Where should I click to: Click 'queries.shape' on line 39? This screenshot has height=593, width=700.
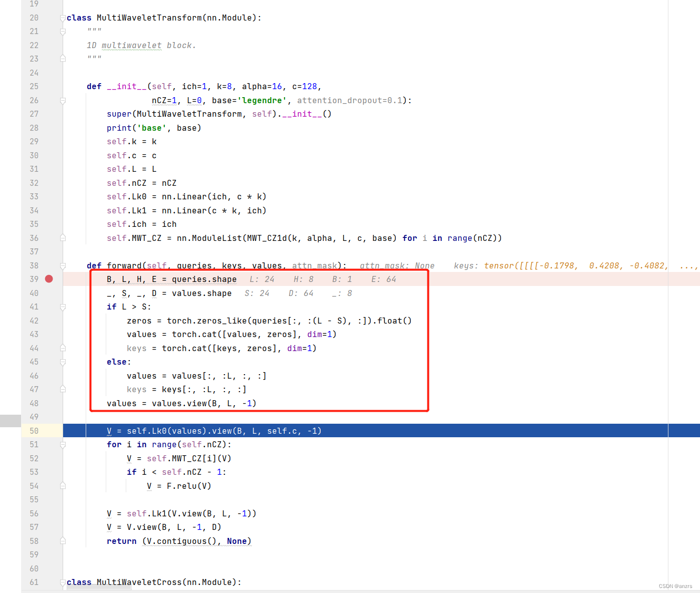tap(204, 279)
